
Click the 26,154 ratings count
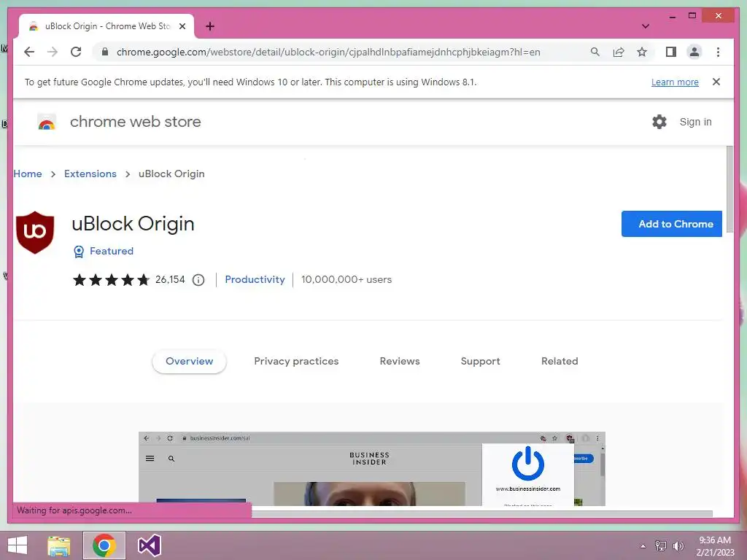tap(170, 279)
